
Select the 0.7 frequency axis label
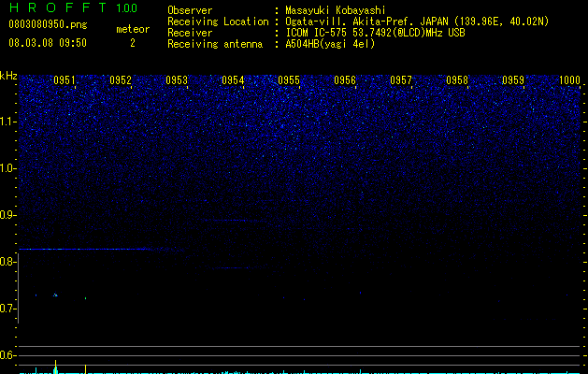8,309
